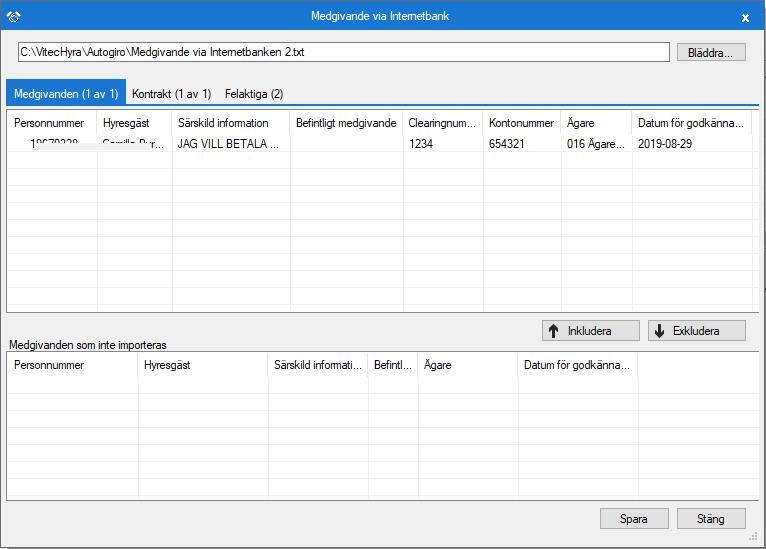Click the lower Datum för godkänna... header
The height and width of the screenshot is (549, 766).
click(x=577, y=365)
